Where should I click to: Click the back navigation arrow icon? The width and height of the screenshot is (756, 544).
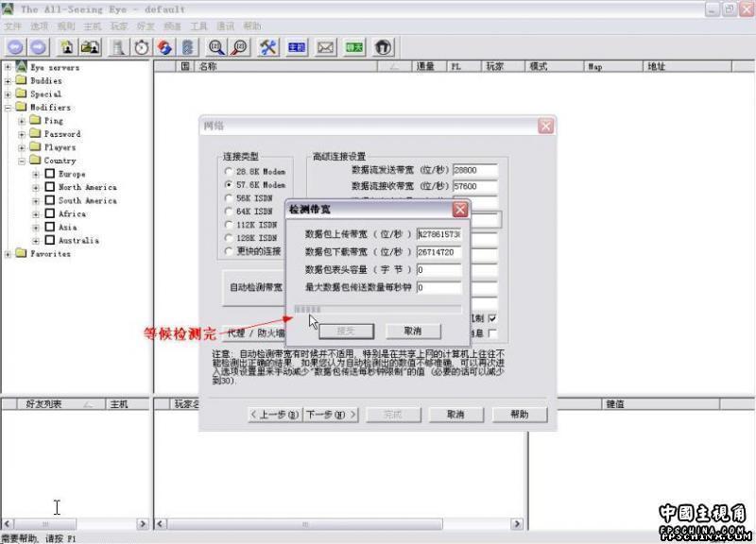[x=15, y=47]
